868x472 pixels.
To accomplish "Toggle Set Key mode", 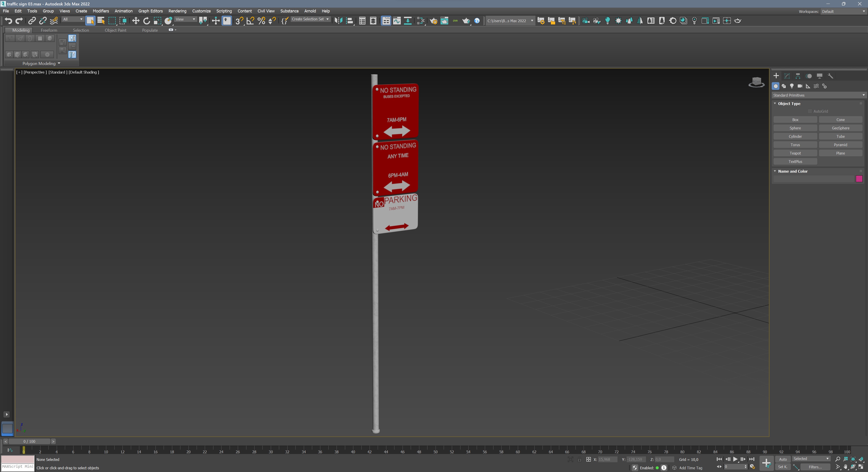I will click(783, 467).
